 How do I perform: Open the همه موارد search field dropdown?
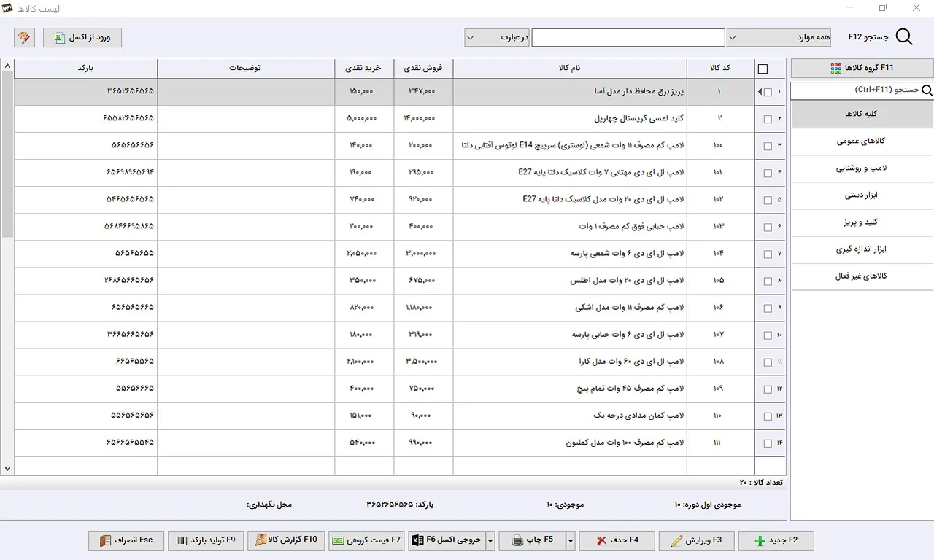point(779,37)
